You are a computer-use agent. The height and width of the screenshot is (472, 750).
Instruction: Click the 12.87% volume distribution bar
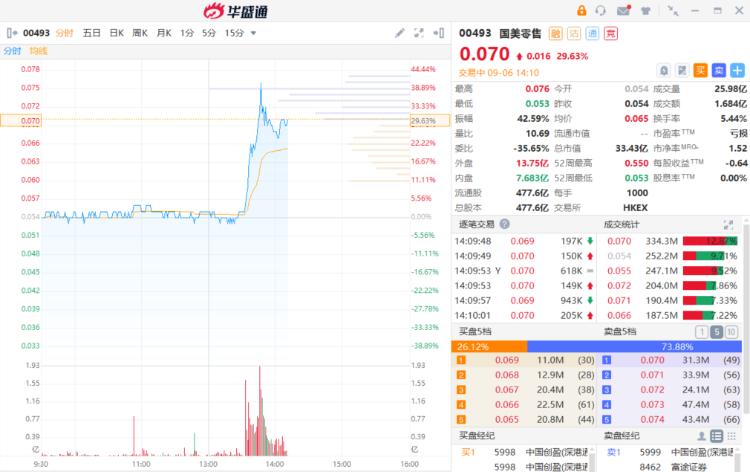click(x=710, y=241)
